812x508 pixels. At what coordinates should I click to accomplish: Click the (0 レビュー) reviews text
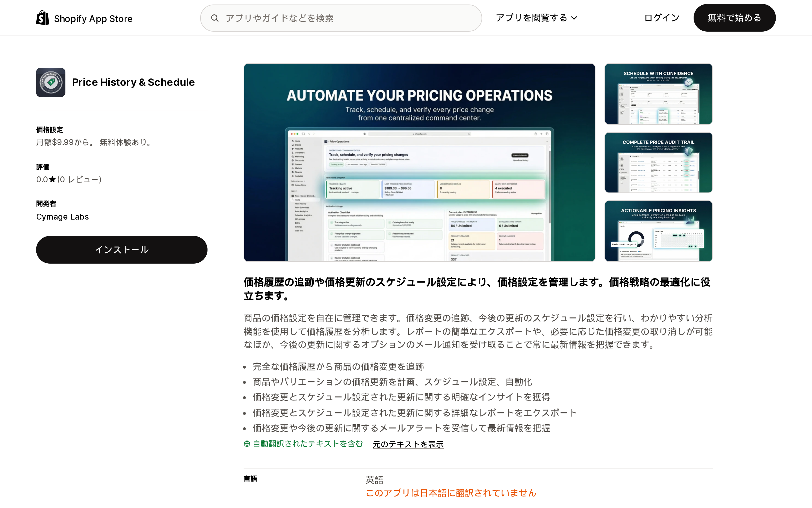(79, 179)
